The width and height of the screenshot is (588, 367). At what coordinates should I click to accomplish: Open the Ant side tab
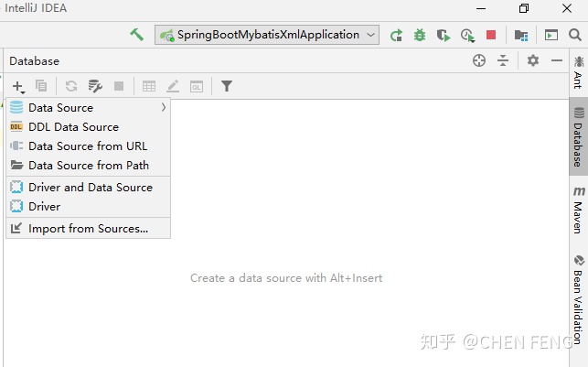579,72
